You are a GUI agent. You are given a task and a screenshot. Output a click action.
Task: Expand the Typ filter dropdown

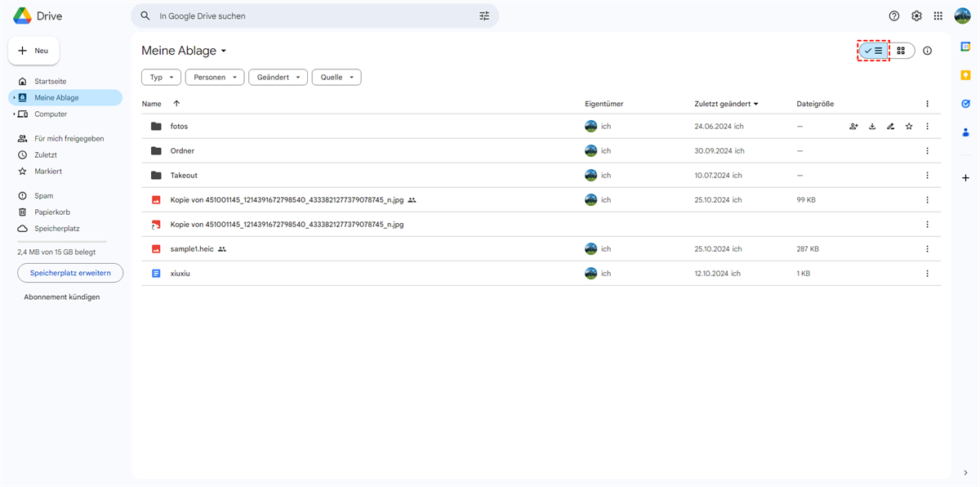click(x=161, y=78)
